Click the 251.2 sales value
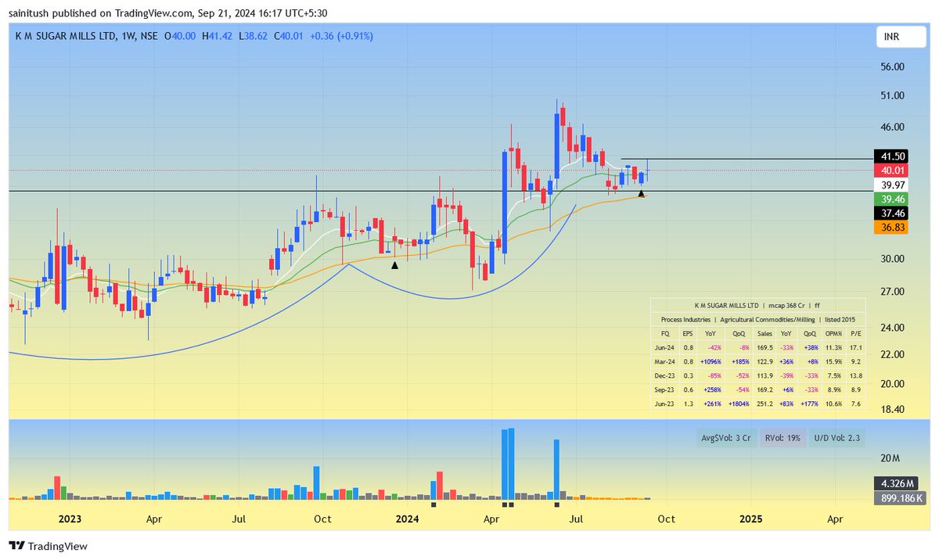This screenshot has height=560, width=939. pyautogui.click(x=765, y=404)
